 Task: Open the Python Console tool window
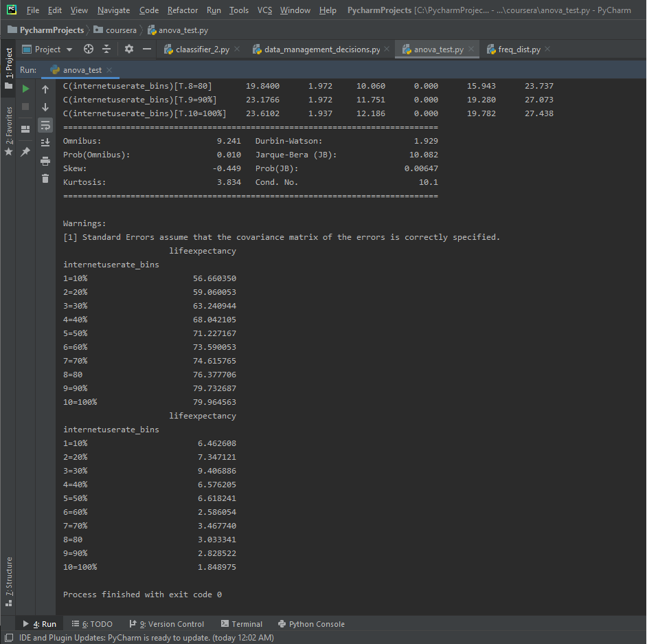[311, 624]
